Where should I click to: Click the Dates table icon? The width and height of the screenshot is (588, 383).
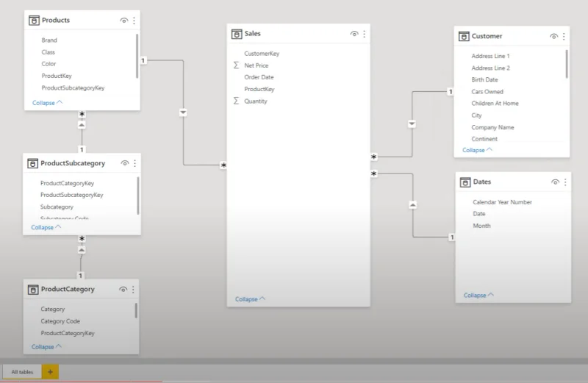(465, 182)
